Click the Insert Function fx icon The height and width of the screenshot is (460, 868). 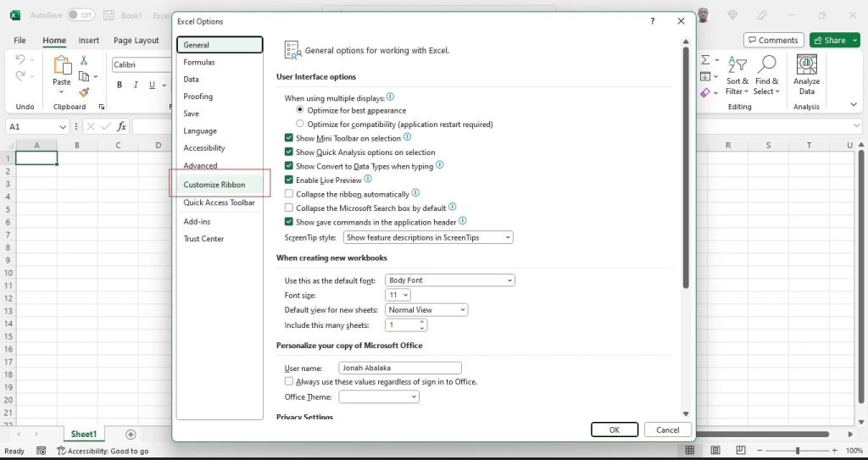coord(122,126)
